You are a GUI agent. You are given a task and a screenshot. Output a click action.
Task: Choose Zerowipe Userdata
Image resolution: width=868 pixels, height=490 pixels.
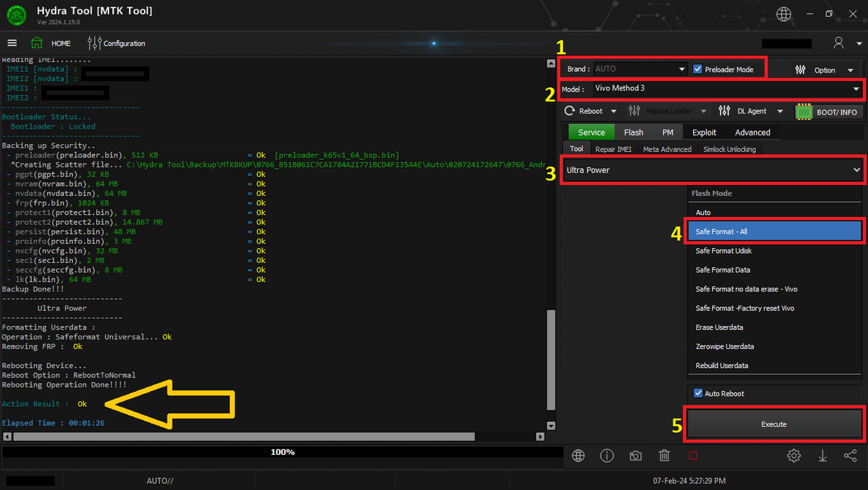[x=774, y=346]
